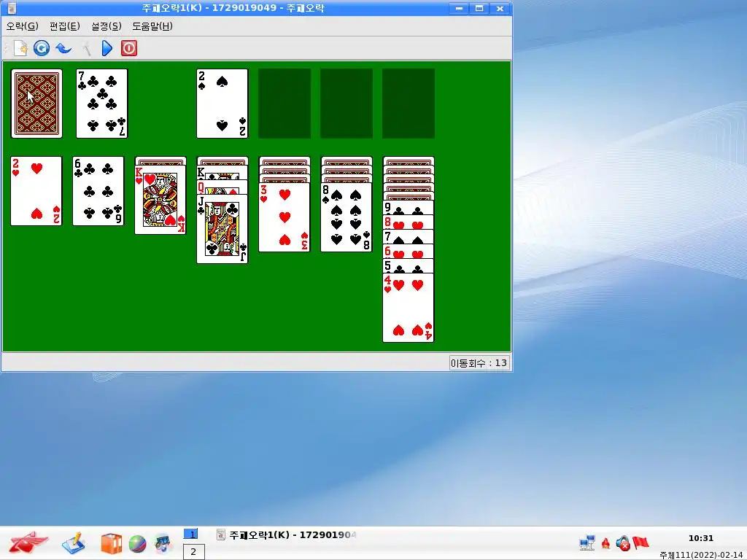
Task: Select the 3 of hearts card
Action: click(285, 217)
